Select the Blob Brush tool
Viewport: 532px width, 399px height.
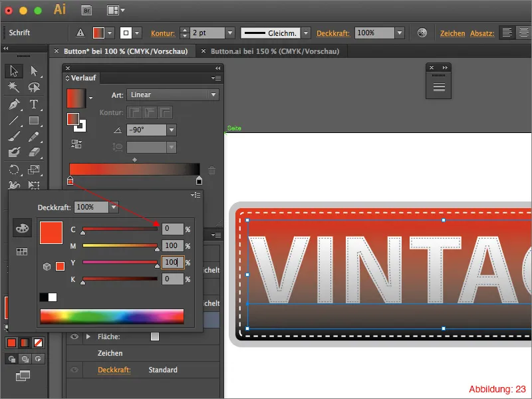point(14,152)
